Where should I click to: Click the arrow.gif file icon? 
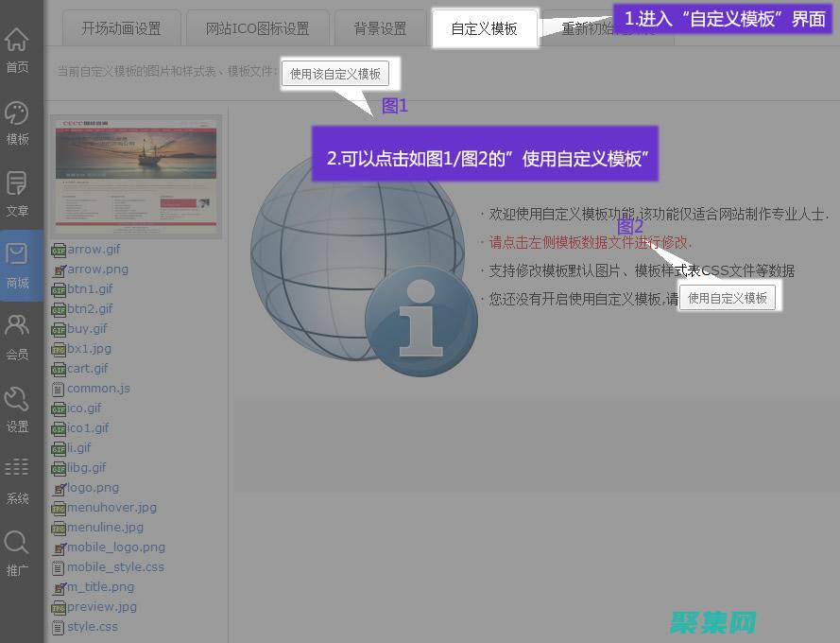[x=59, y=250]
